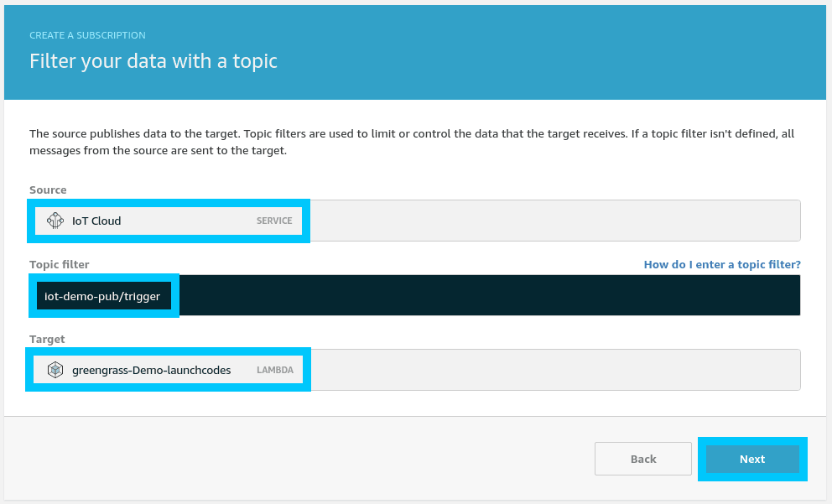Viewport: 832px width, 504px height.
Task: Click the Source field label
Action: 48,190
